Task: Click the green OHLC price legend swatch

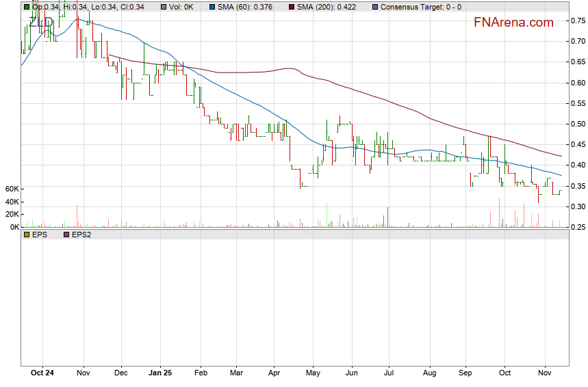Action: point(27,7)
